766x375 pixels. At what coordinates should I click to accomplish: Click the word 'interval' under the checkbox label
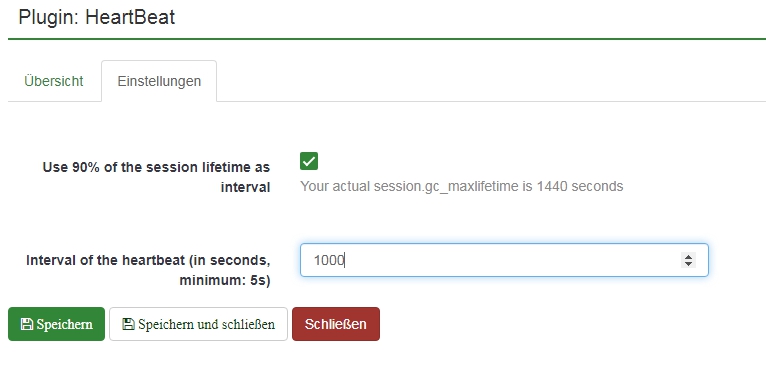tap(245, 187)
